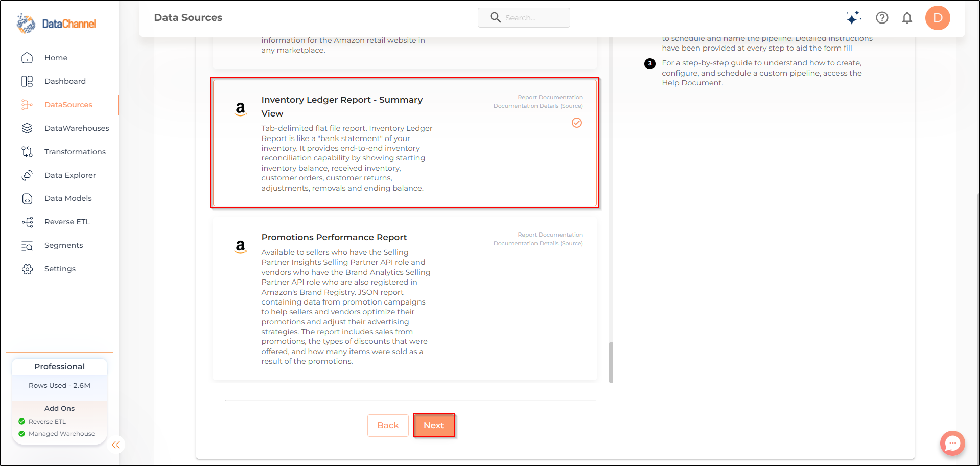The image size is (980, 466).
Task: Open Report Documentation link for Promotions Performance
Action: (550, 235)
